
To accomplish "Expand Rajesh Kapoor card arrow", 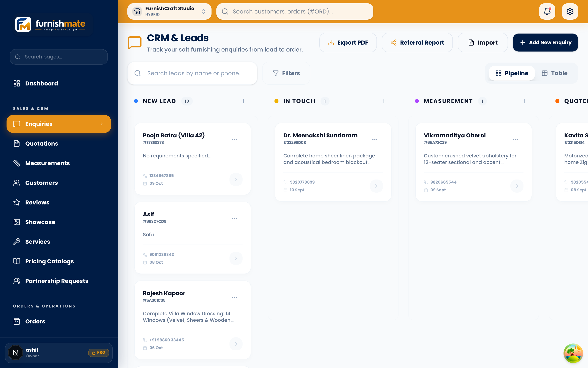I will [x=236, y=344].
